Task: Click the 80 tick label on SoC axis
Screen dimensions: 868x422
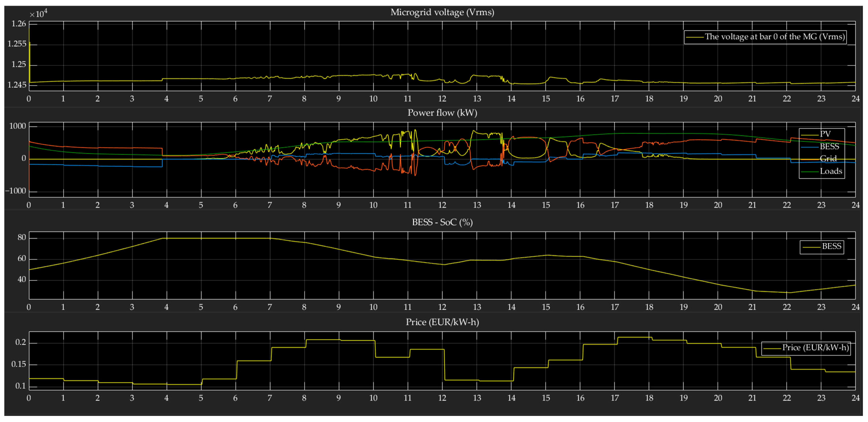Action: (22, 238)
